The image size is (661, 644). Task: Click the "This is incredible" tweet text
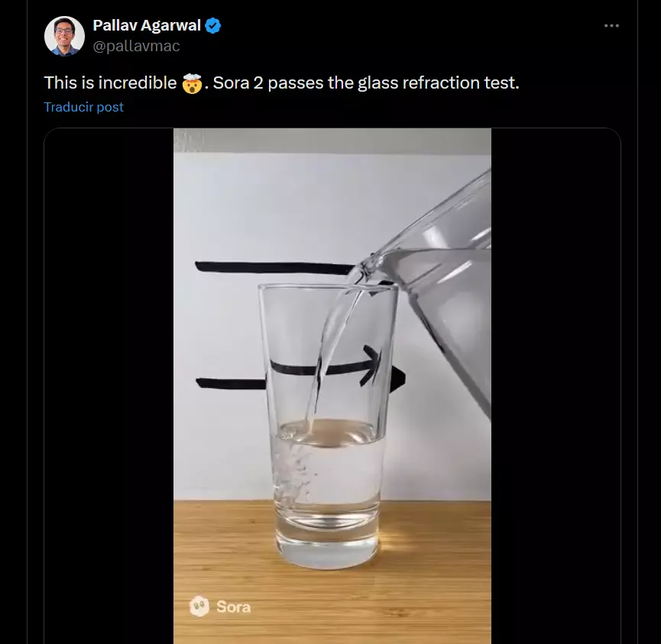[110, 83]
